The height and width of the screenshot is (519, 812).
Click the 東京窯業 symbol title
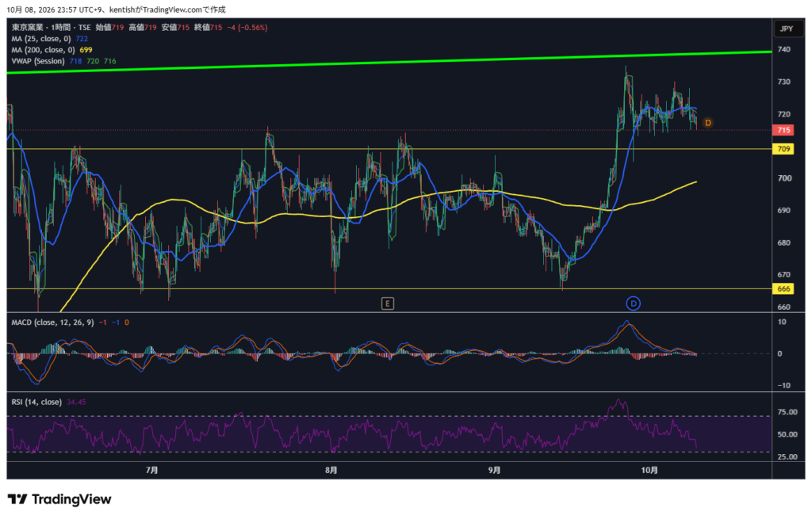(27, 28)
